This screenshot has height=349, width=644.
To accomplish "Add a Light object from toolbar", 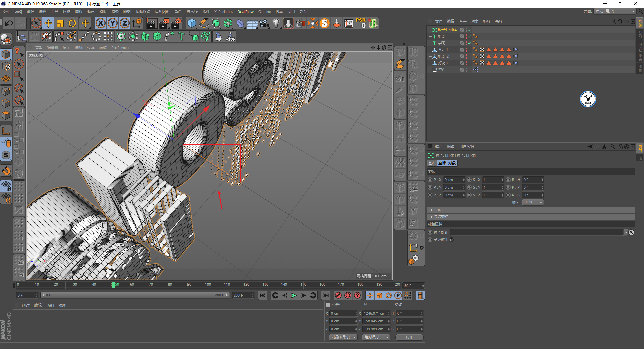I will pyautogui.click(x=276, y=23).
